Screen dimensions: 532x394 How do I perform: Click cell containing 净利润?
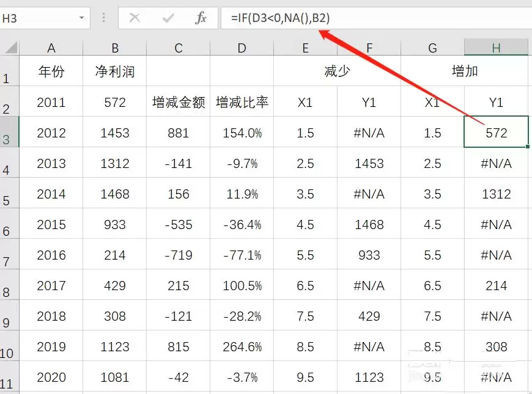115,70
